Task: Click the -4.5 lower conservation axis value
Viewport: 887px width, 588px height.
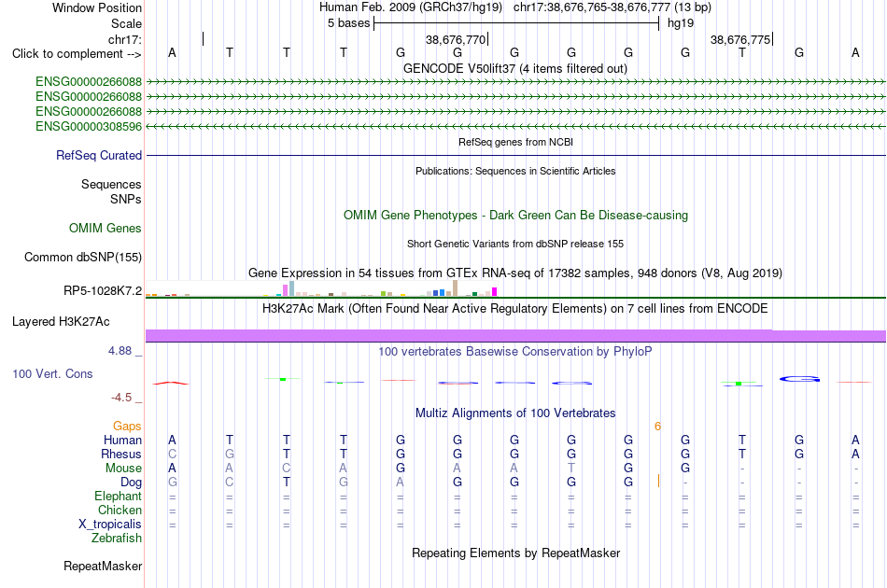Action: [121, 398]
